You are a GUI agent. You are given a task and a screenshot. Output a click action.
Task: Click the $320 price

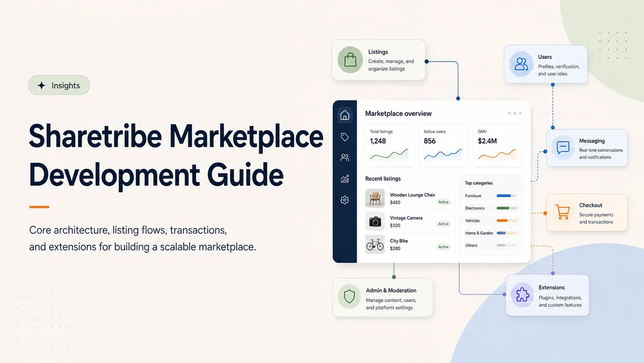395,225
